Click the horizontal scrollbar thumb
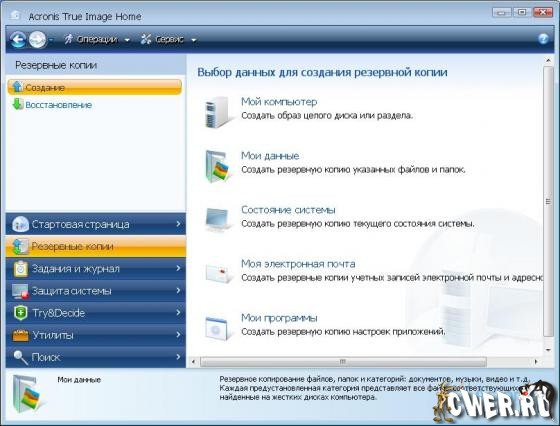Image resolution: width=560 pixels, height=426 pixels. coord(343,362)
